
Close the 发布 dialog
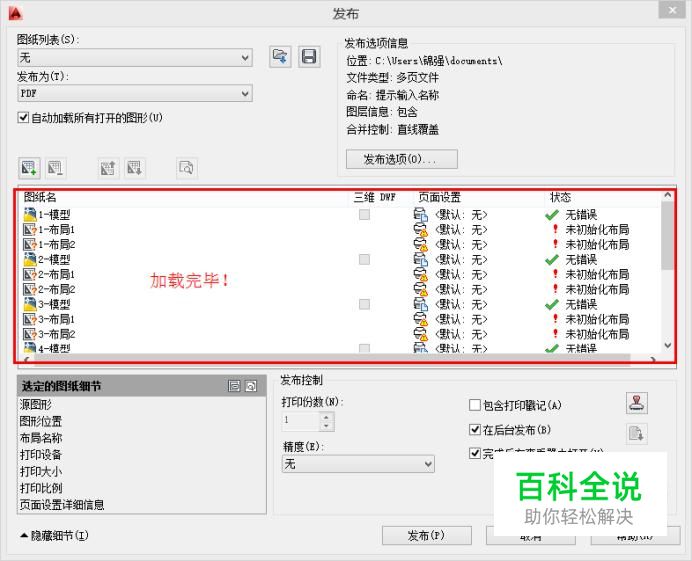pos(672,10)
